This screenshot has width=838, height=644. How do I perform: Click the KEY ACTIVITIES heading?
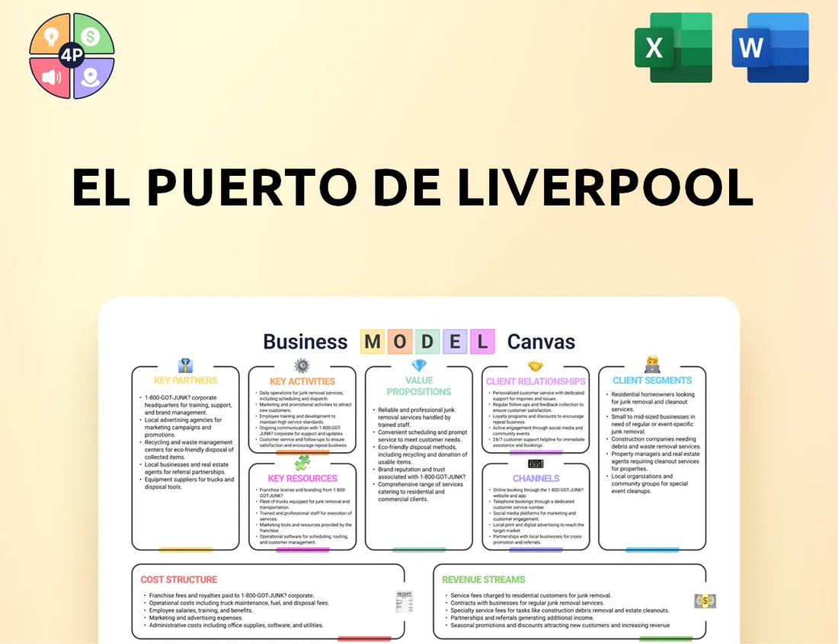point(302,381)
